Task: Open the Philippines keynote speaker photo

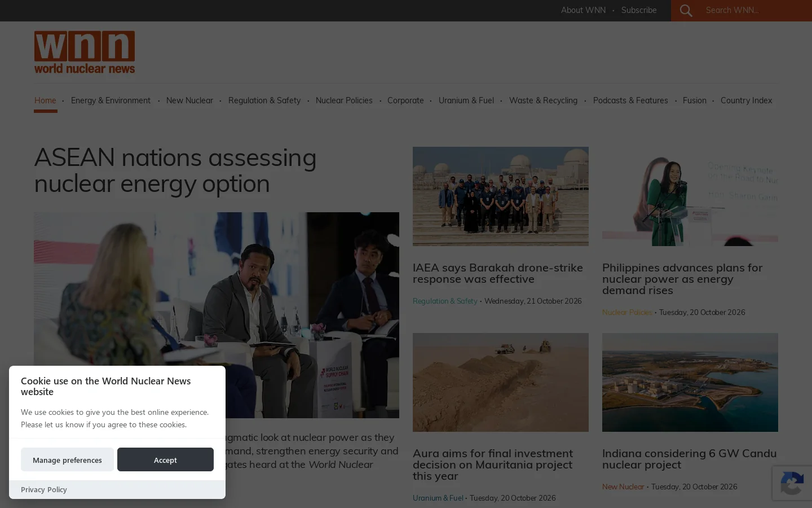Action: point(690,196)
